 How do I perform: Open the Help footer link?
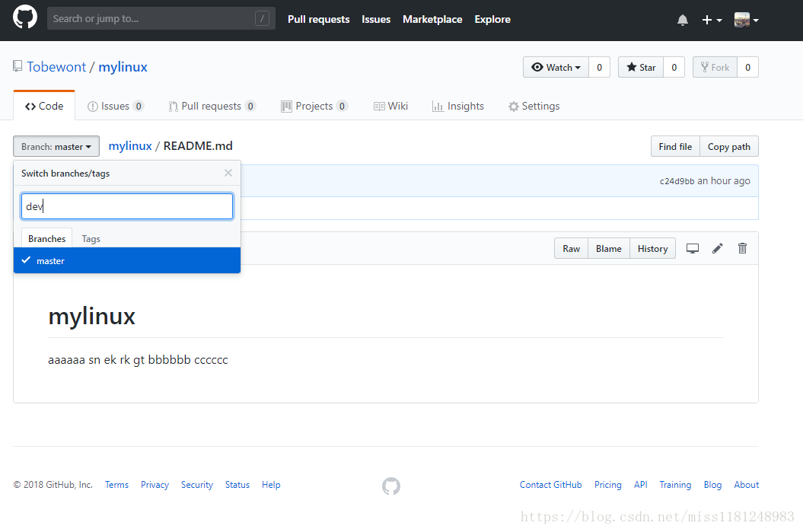(271, 484)
